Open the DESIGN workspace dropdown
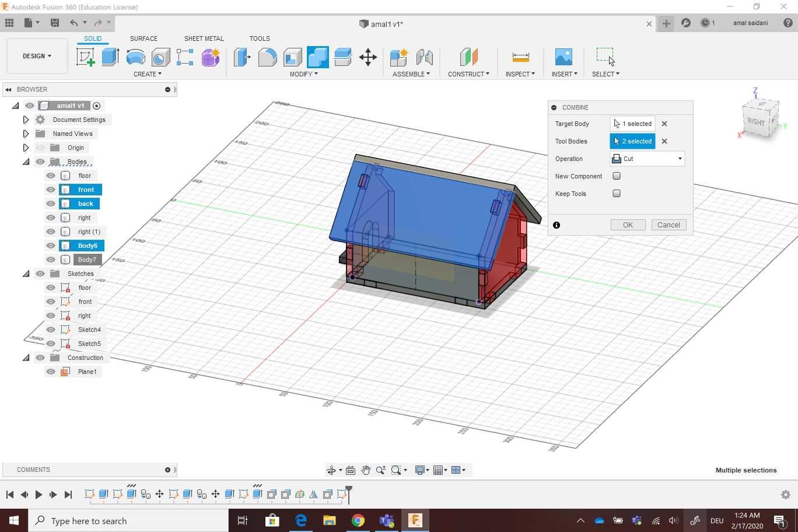 [37, 56]
